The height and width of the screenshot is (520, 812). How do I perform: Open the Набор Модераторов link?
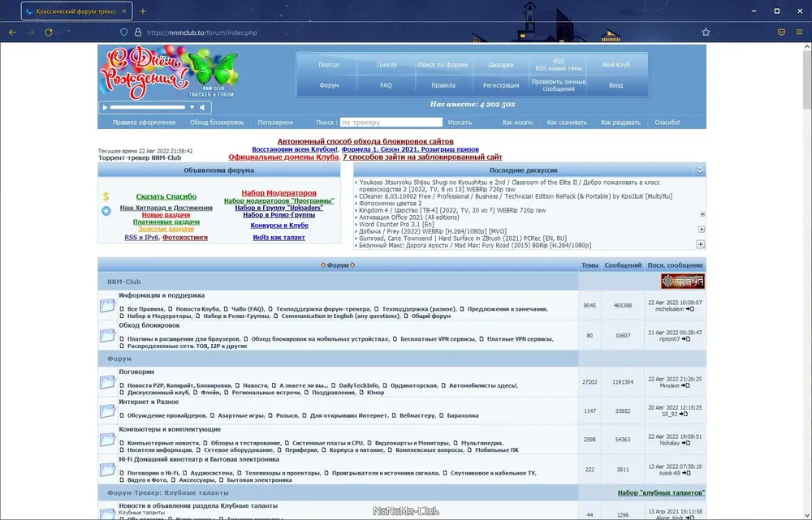point(279,193)
